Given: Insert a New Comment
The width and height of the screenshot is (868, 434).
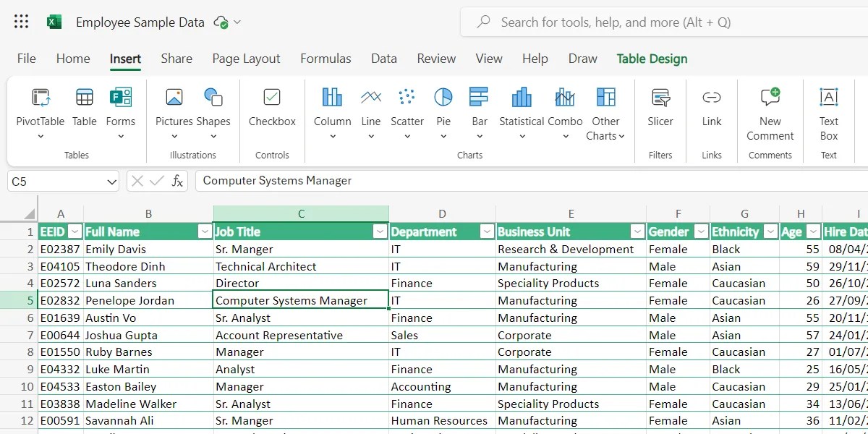Looking at the screenshot, I should click(770, 109).
